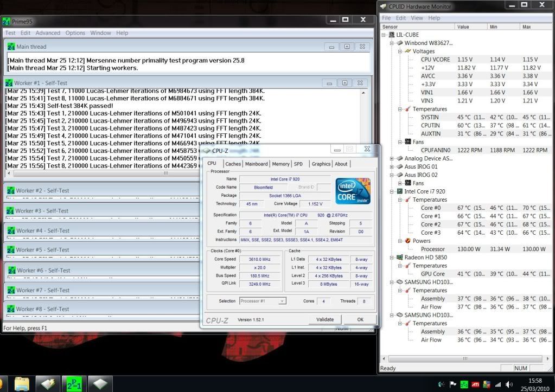Switch to the Caches tab in CPU-Z
The width and height of the screenshot is (555, 392).
(x=233, y=164)
